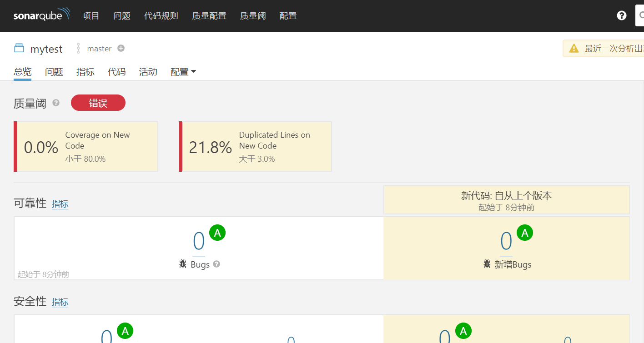Click help icon beside Bugs label
Screen dimensions: 644x343
(216, 264)
